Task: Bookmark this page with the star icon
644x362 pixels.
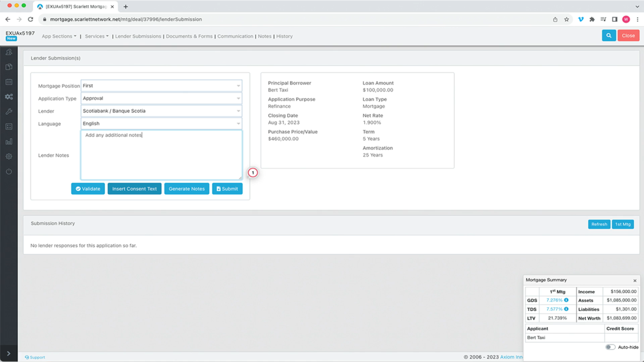Action: 566,19
